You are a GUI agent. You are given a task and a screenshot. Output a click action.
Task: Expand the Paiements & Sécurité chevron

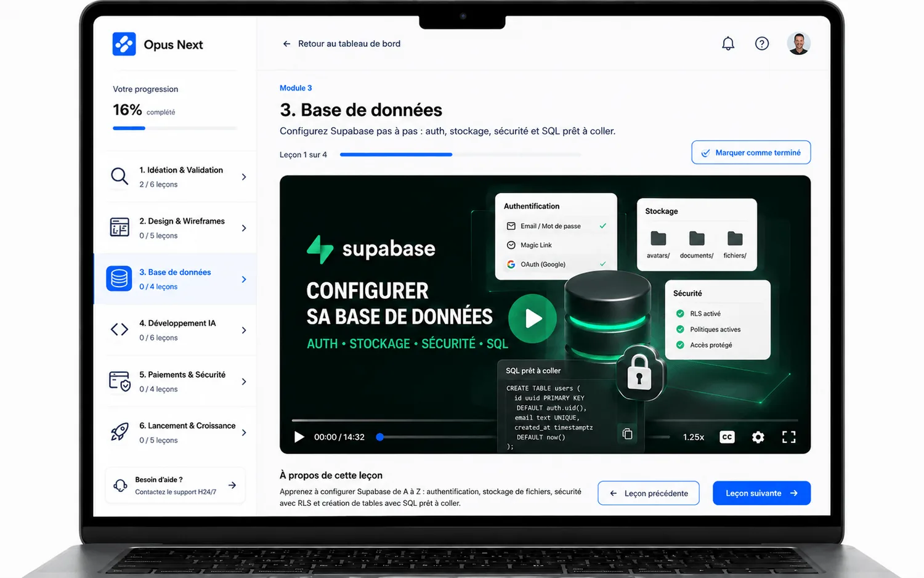(x=244, y=381)
